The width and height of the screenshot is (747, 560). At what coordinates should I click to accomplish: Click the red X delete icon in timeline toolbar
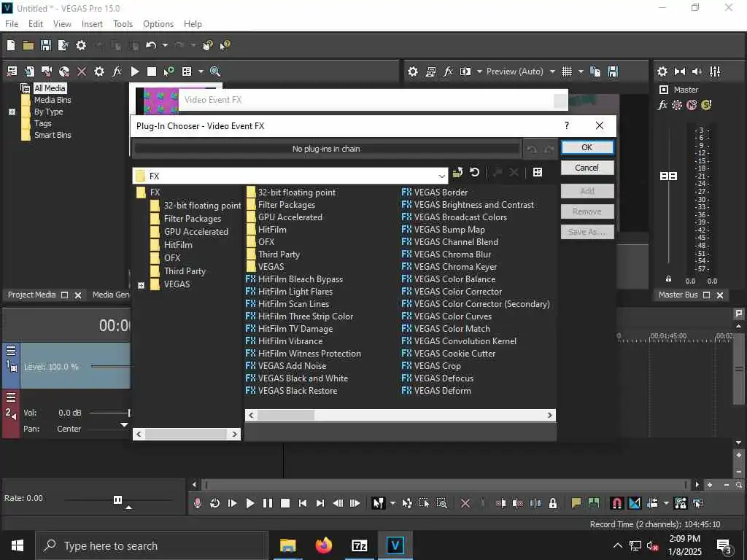[465, 503]
